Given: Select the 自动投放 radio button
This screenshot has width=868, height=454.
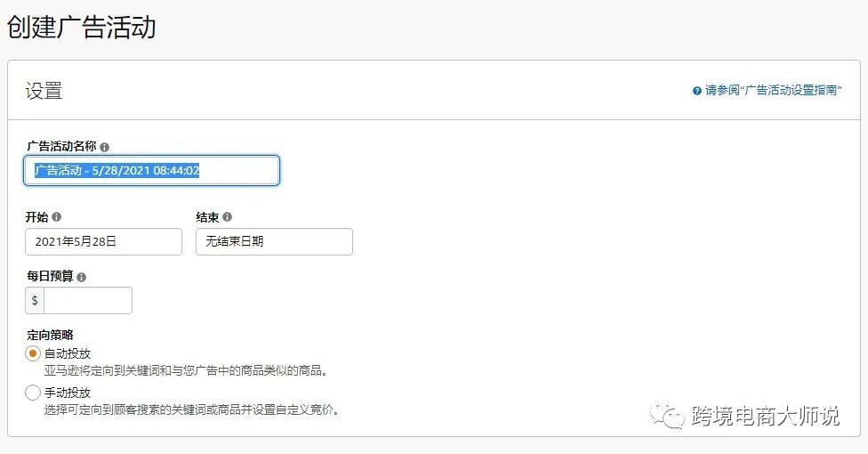Looking at the screenshot, I should [x=33, y=353].
